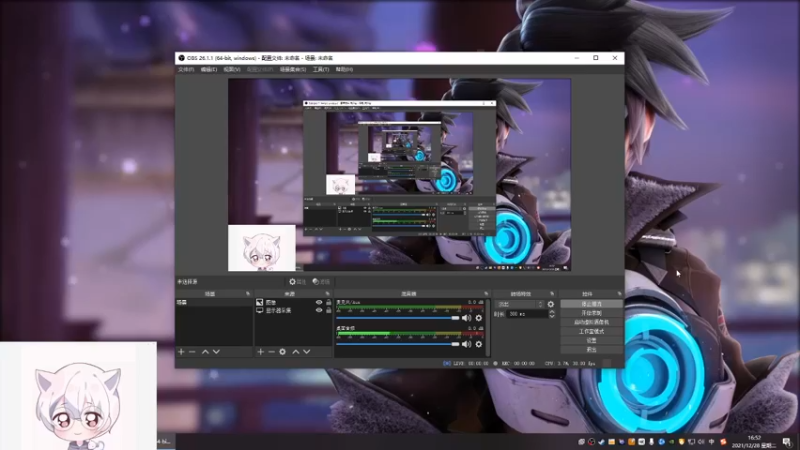Screen dimensions: 800x450
Task: Open the taskbar clock showing 16:52
Action: tap(754, 442)
